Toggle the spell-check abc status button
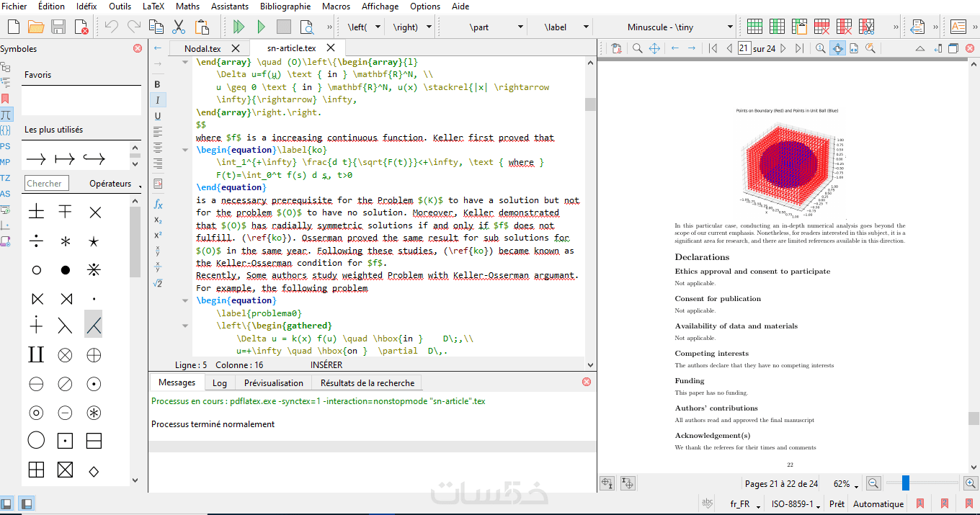The width and height of the screenshot is (980, 515). point(708,503)
